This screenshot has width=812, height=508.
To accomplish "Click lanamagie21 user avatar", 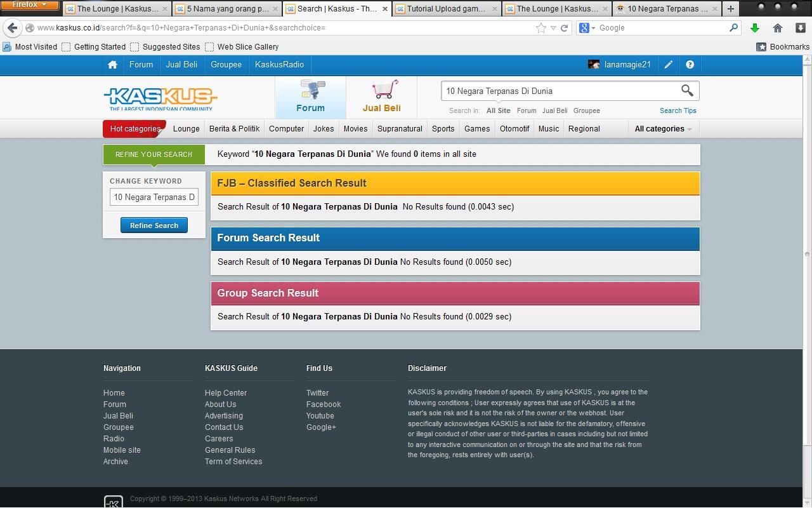I will (594, 65).
